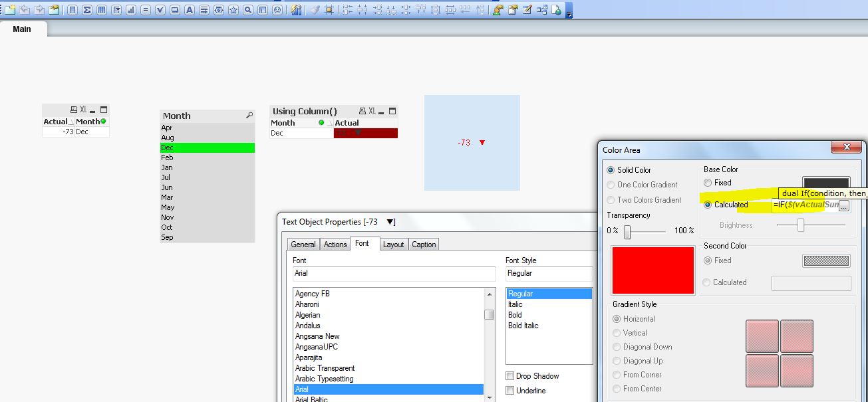Viewport: 868px width, 402px height.
Task: Click search icon in Month list box
Action: (x=249, y=116)
